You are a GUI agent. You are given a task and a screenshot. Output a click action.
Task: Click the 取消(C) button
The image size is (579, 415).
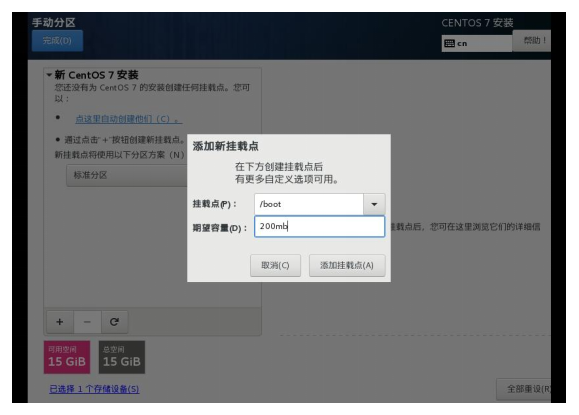point(275,265)
